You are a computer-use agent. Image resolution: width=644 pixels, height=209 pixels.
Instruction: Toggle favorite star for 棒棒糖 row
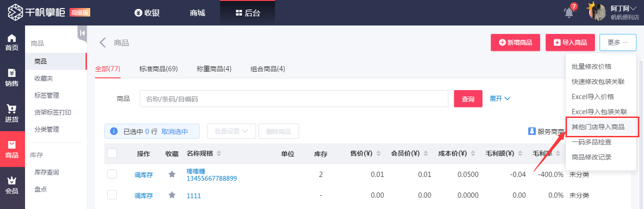pos(172,175)
